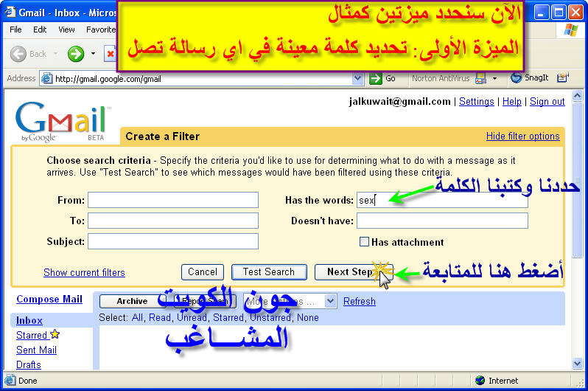The height and width of the screenshot is (391, 588).
Task: Click the Refresh link
Action: [x=360, y=301]
